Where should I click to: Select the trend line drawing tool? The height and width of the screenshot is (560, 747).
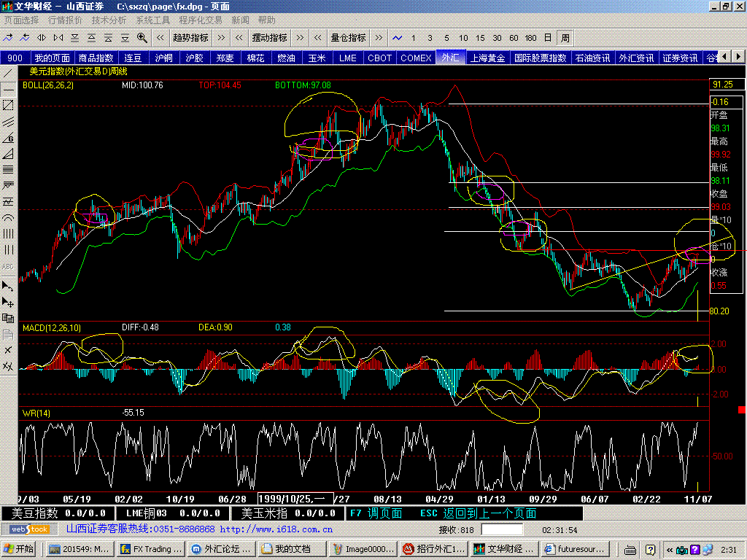tap(8, 73)
